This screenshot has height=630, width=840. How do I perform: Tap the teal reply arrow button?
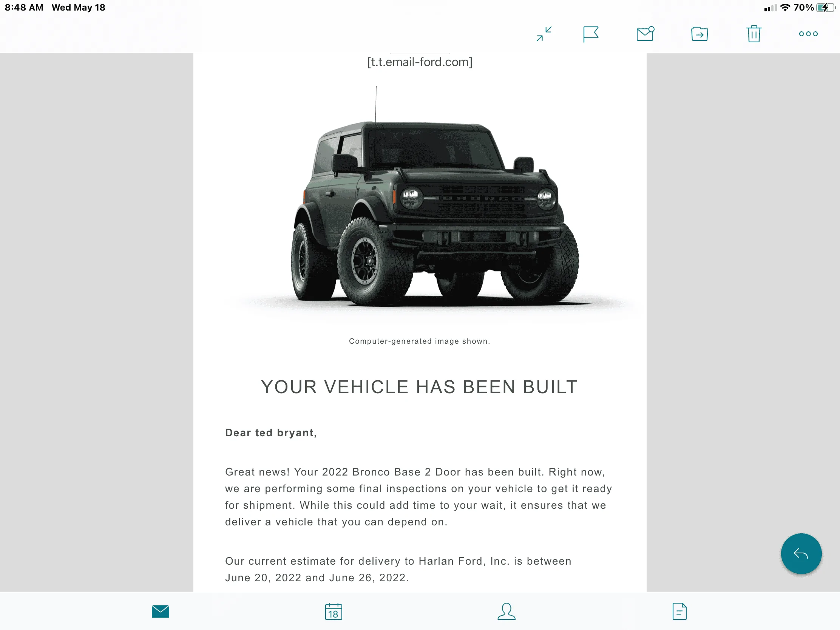pyautogui.click(x=801, y=554)
